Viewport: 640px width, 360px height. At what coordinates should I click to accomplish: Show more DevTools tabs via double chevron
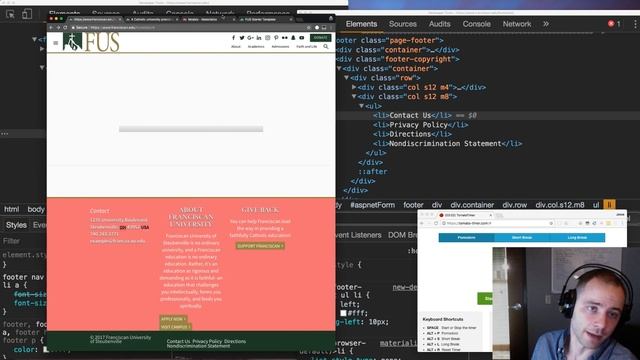pos(546,24)
